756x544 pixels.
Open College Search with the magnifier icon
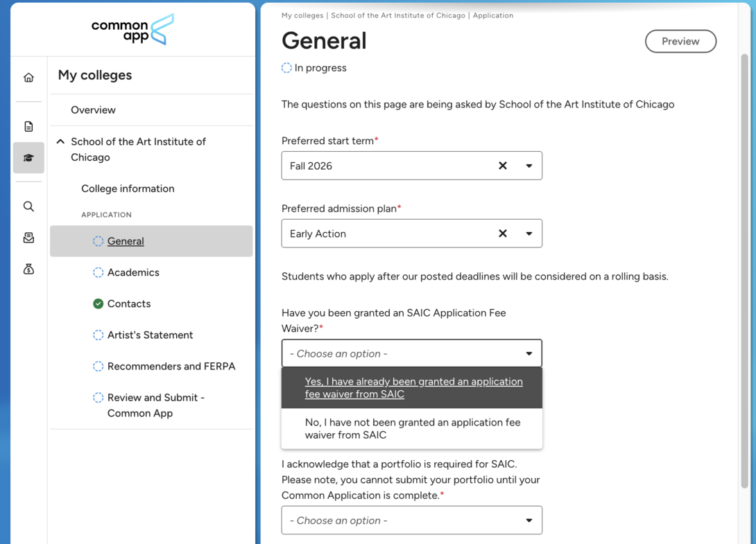click(x=28, y=206)
